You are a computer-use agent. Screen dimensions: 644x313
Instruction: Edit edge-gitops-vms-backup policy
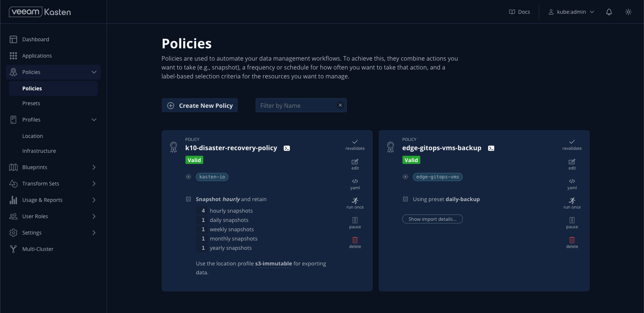coord(572,164)
